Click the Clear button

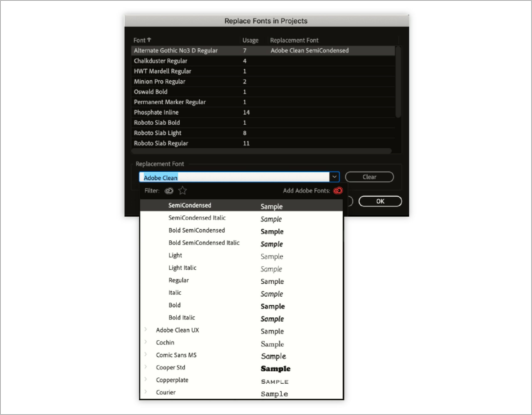pyautogui.click(x=369, y=177)
